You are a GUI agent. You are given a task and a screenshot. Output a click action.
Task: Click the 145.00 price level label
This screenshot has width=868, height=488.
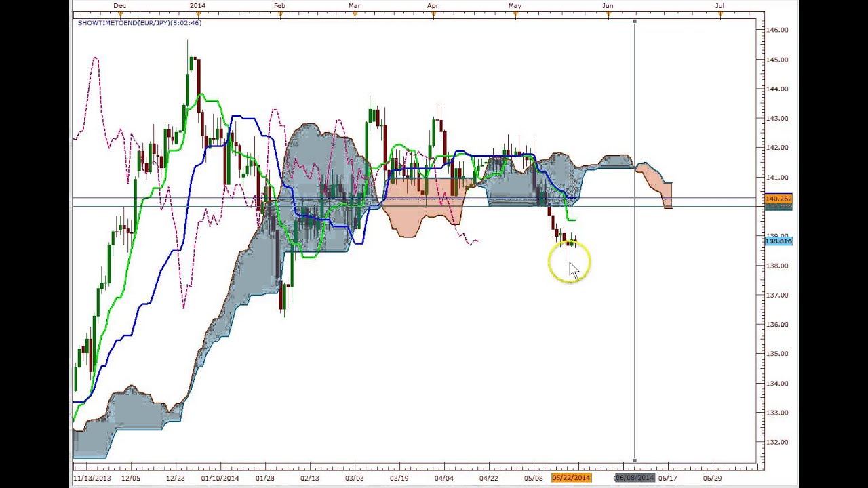pos(776,60)
